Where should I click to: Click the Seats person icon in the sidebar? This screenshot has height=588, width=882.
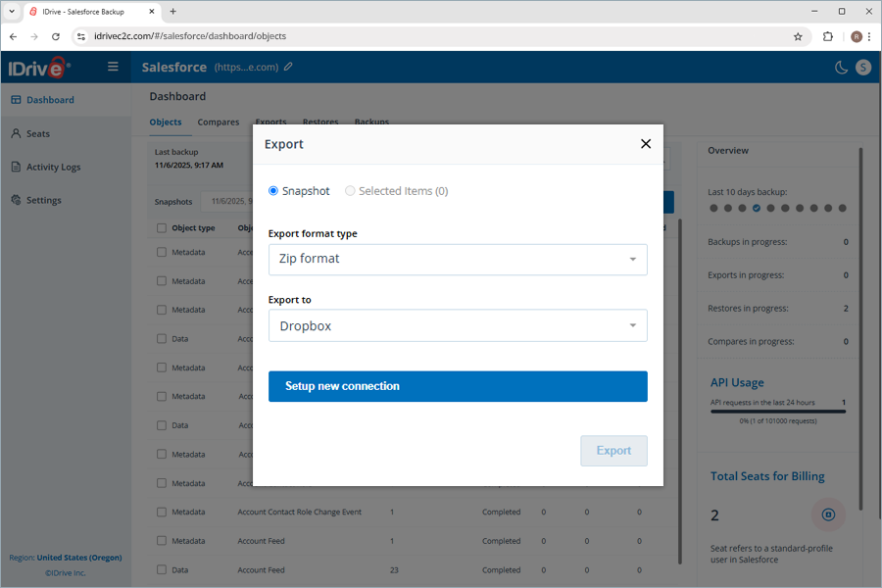pyautogui.click(x=16, y=133)
